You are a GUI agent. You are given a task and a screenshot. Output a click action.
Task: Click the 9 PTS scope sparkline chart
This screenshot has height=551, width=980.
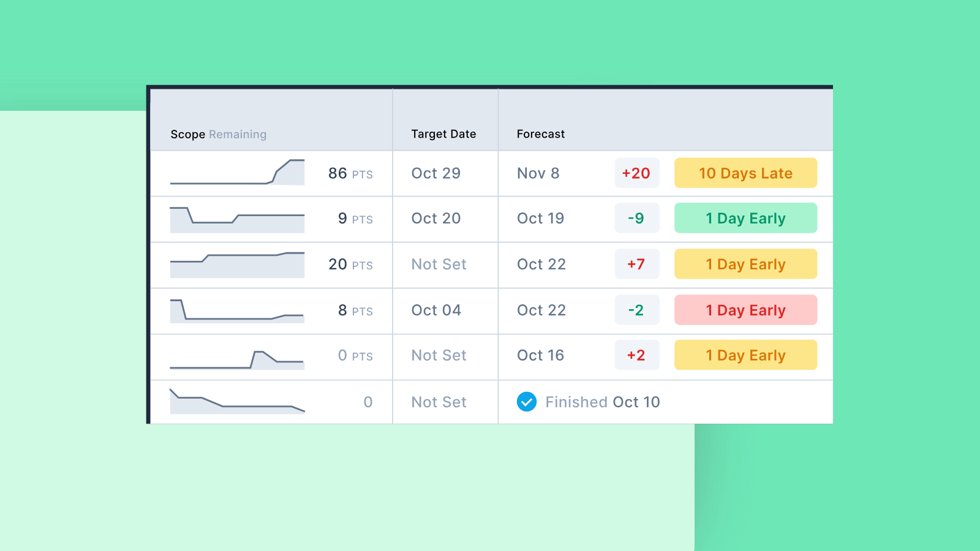click(237, 219)
